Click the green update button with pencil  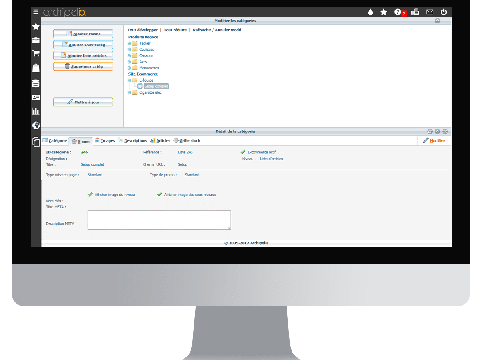(83, 102)
